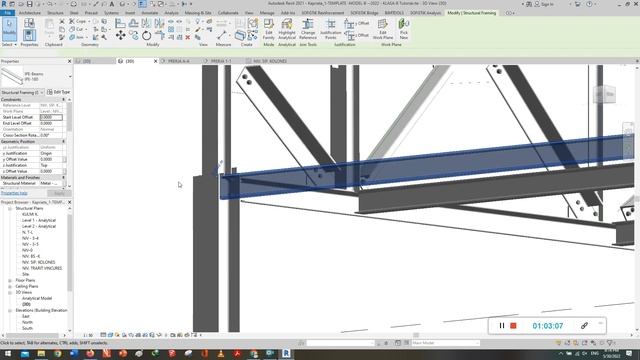Collapse the Structural Plans tree node
The image size is (640, 360).
[10, 209]
